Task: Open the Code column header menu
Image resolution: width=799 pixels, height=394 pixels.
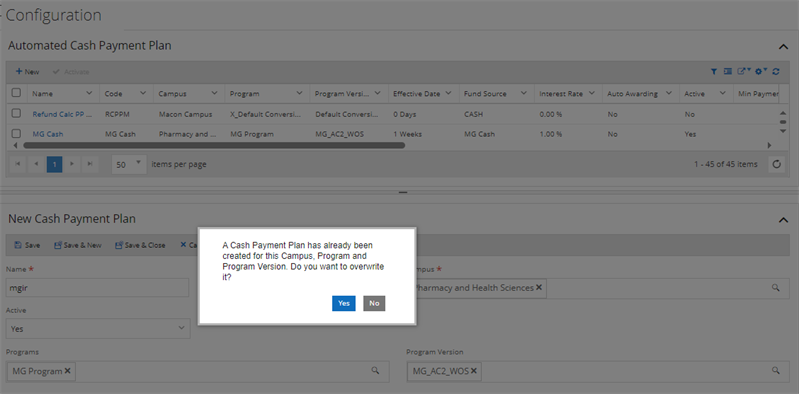Action: (143, 93)
